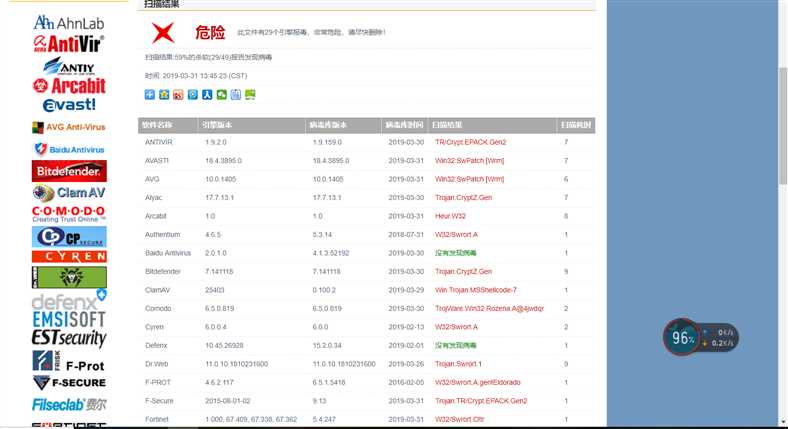Image resolution: width=788 pixels, height=429 pixels.
Task: Open the Antiy logo
Action: tap(69, 66)
